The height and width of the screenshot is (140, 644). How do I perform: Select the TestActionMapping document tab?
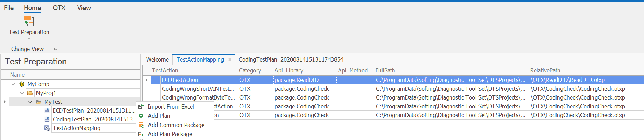click(200, 59)
